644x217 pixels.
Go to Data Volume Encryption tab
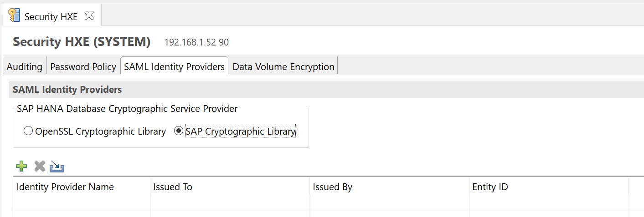click(x=283, y=67)
